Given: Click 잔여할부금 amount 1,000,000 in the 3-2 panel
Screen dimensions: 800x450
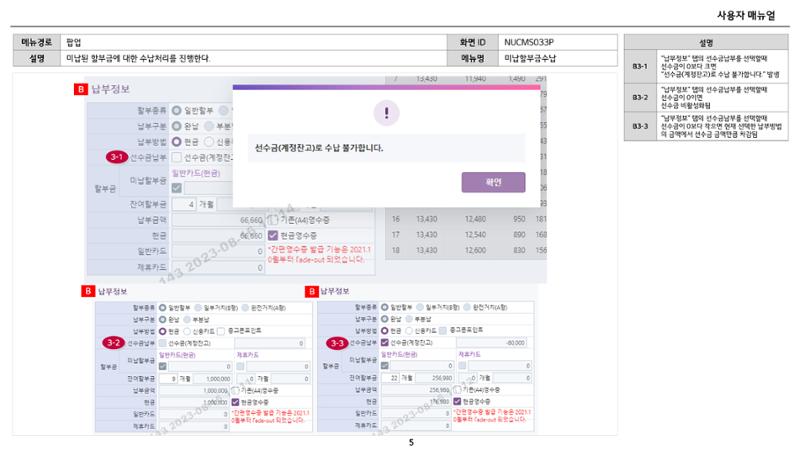Looking at the screenshot, I should click(x=213, y=379).
